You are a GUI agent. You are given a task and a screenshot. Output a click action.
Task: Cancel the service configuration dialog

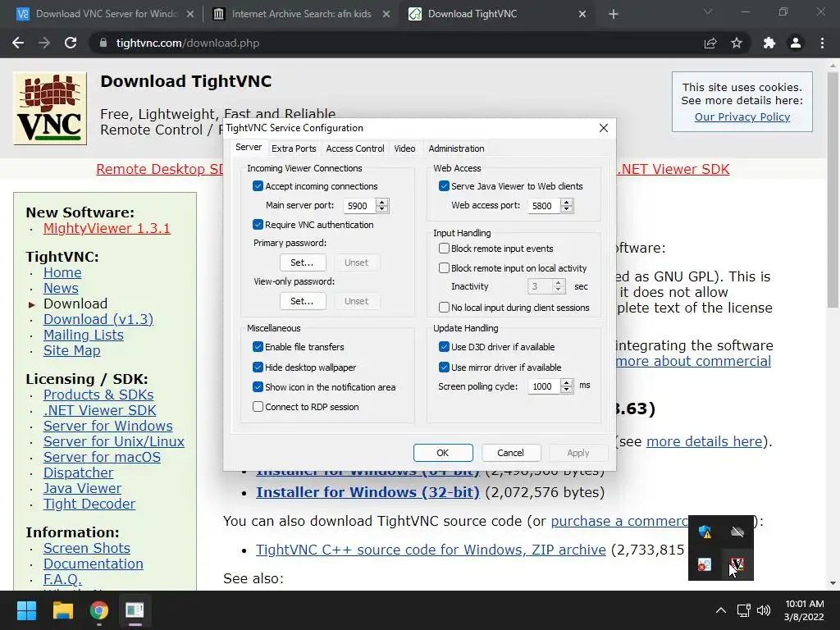click(511, 453)
